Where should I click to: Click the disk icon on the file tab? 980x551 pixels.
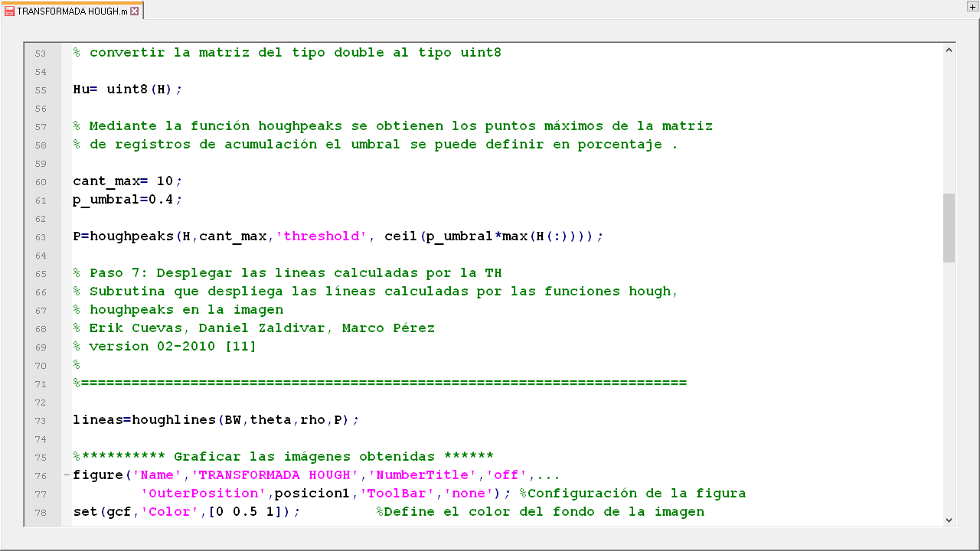tap(10, 11)
